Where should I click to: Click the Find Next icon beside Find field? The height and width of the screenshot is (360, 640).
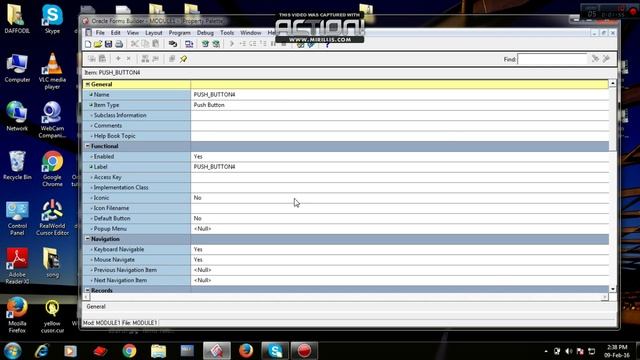pos(595,59)
